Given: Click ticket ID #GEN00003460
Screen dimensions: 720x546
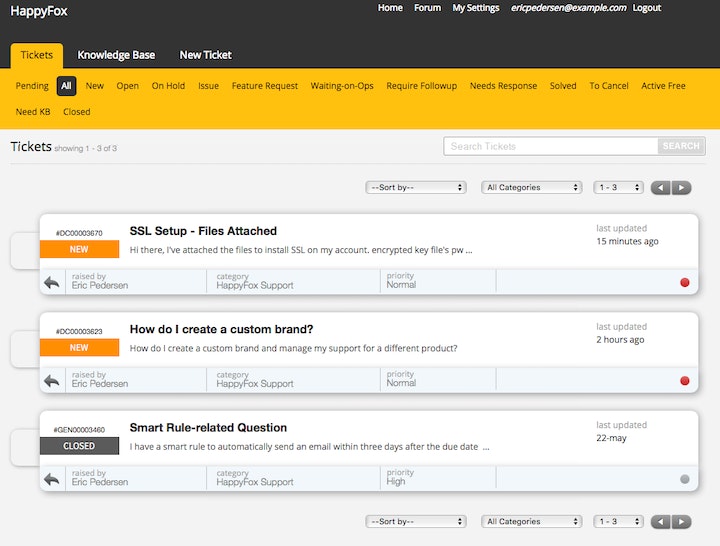Looking at the screenshot, I should 79,430.
